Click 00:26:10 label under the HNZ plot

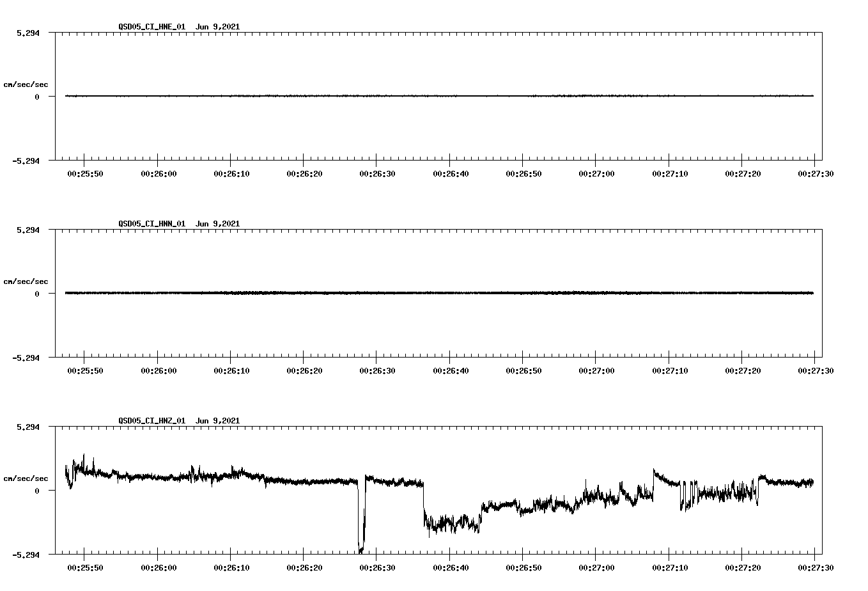click(x=231, y=568)
